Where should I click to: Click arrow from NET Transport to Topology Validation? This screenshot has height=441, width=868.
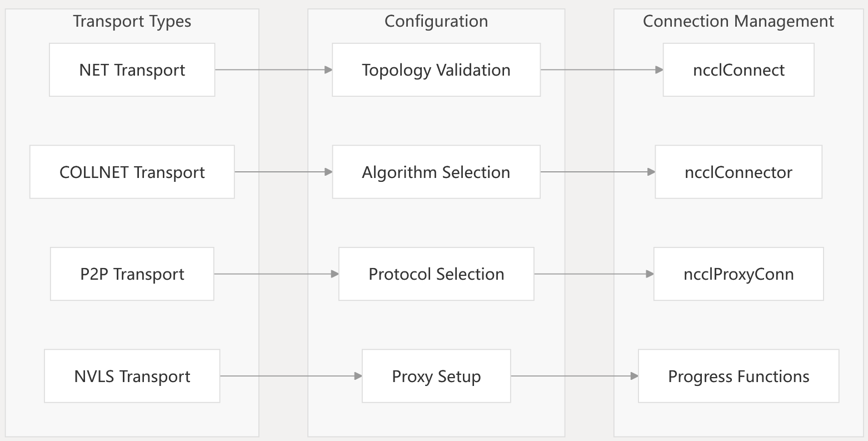pyautogui.click(x=273, y=70)
